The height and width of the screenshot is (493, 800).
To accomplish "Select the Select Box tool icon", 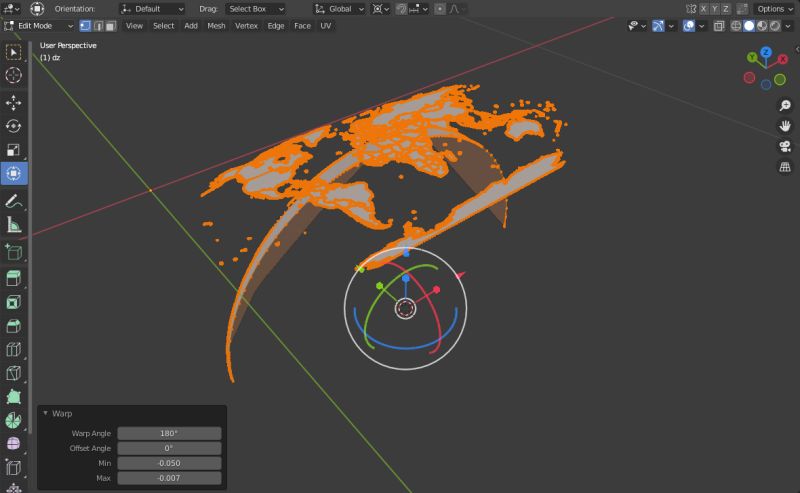I will click(x=13, y=52).
